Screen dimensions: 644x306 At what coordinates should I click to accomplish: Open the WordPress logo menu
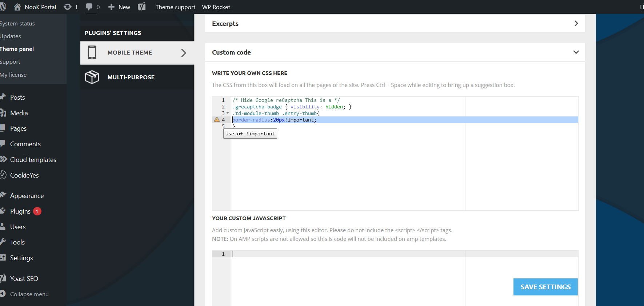(3, 7)
